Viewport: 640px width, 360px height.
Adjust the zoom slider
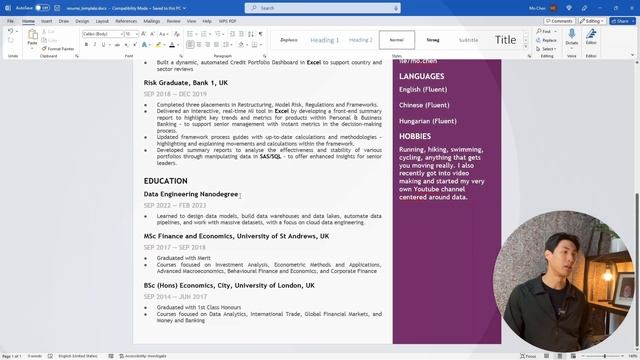point(604,356)
